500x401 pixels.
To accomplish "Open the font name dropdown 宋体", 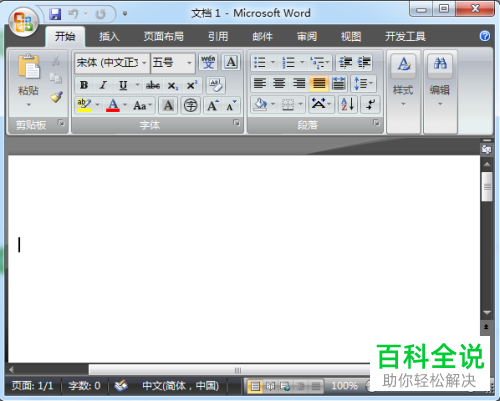I will tap(145, 62).
